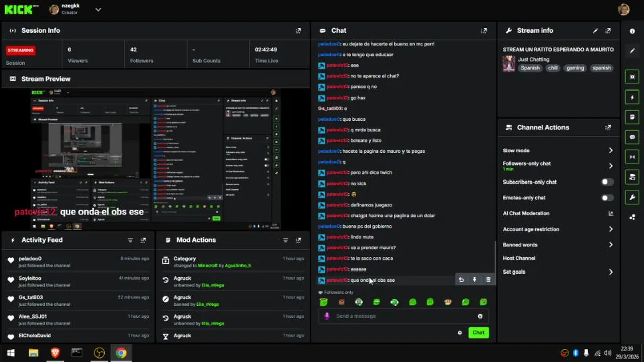This screenshot has height=362, width=644.
Task: Click the 'buena pc del gobierno' chat message
Action: point(367,226)
